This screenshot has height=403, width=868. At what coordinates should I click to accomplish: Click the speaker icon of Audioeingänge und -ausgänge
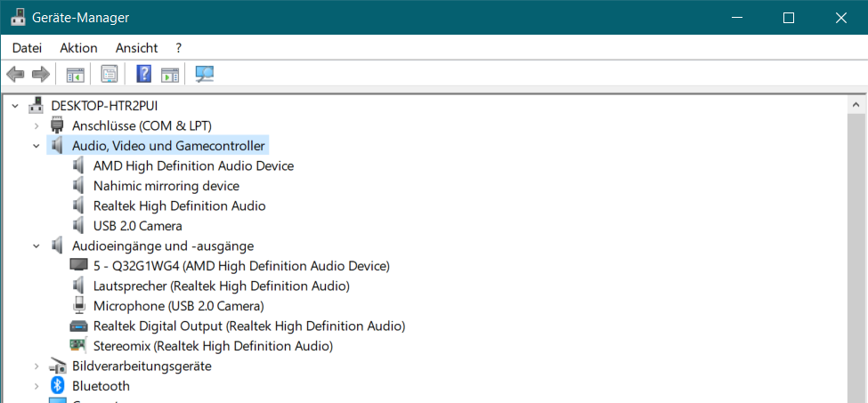(58, 246)
